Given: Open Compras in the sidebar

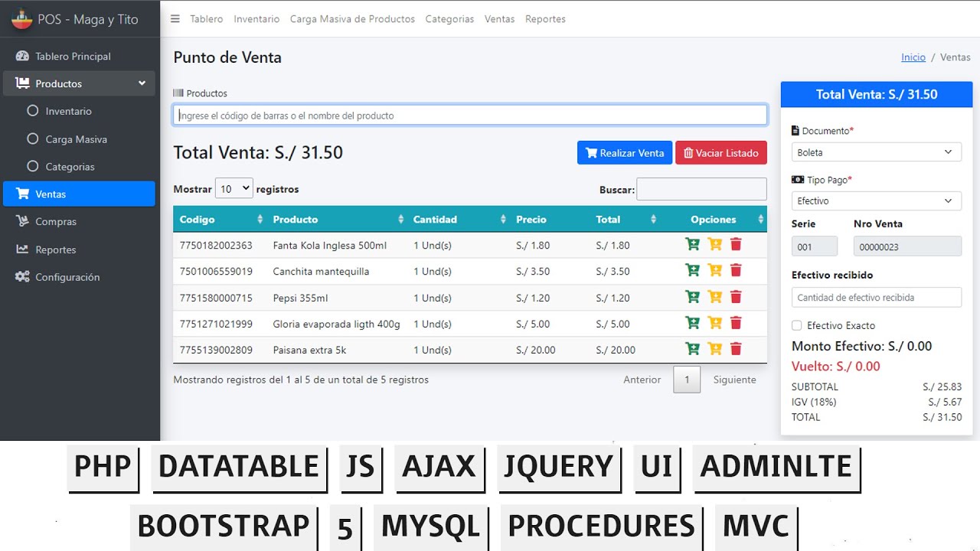Looking at the screenshot, I should [x=80, y=221].
